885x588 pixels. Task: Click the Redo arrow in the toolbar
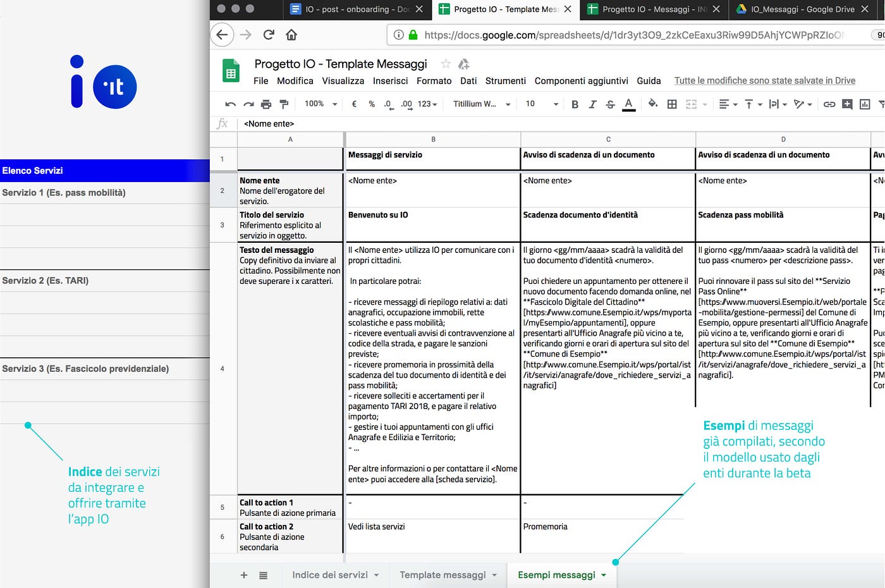coord(248,104)
